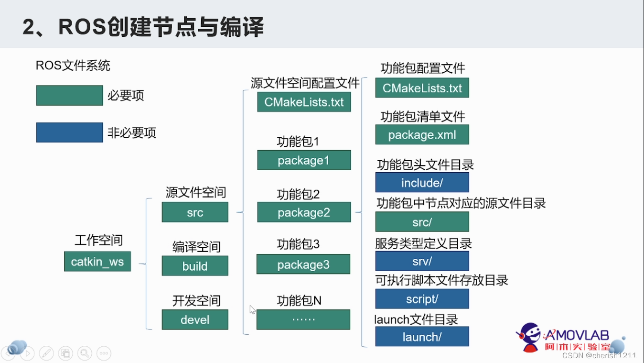Click the devel development space box
This screenshot has height=363, width=644.
(195, 319)
